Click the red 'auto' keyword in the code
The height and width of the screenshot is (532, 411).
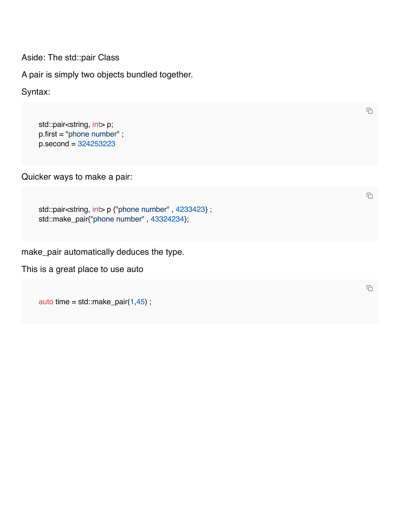coord(46,302)
